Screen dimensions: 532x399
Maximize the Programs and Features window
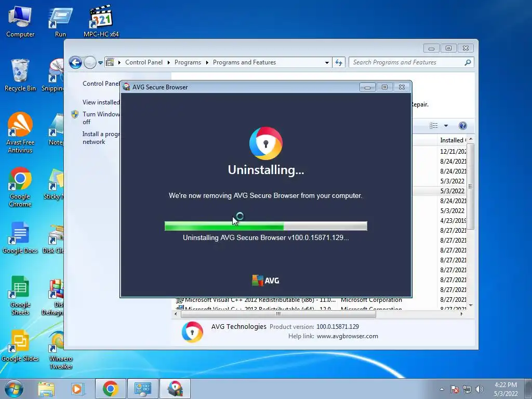point(448,48)
